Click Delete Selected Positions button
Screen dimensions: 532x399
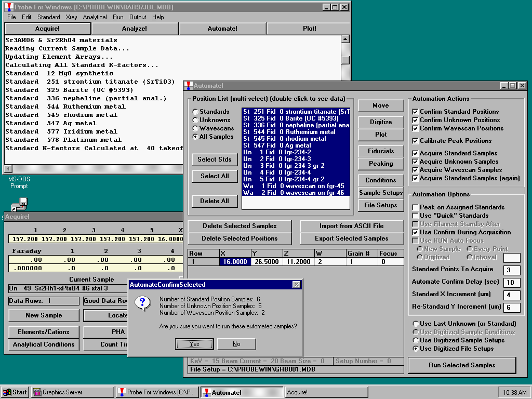tap(240, 238)
